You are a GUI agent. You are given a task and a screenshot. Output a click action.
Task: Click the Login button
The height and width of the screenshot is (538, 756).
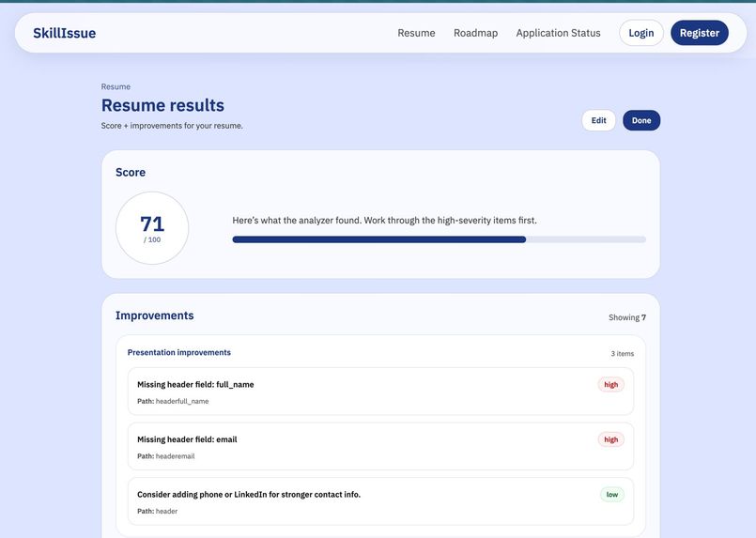[640, 33]
